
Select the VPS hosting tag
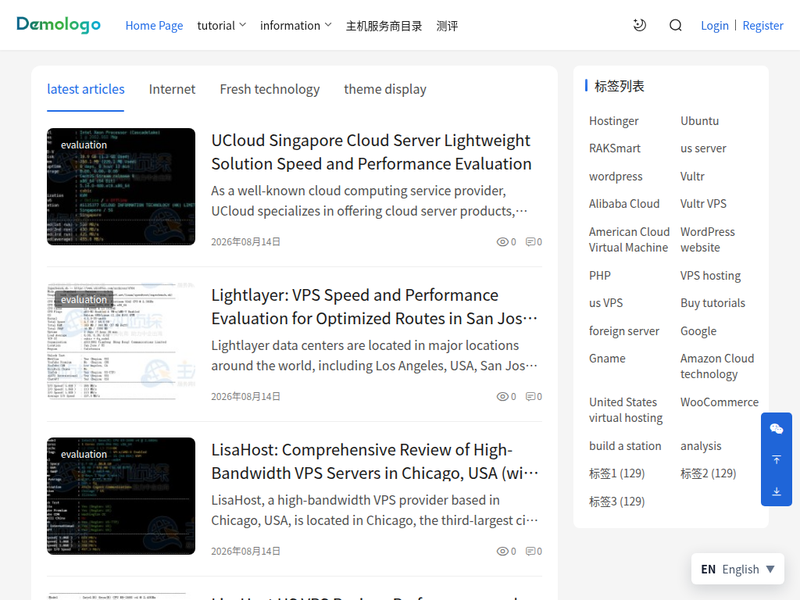[x=710, y=276]
